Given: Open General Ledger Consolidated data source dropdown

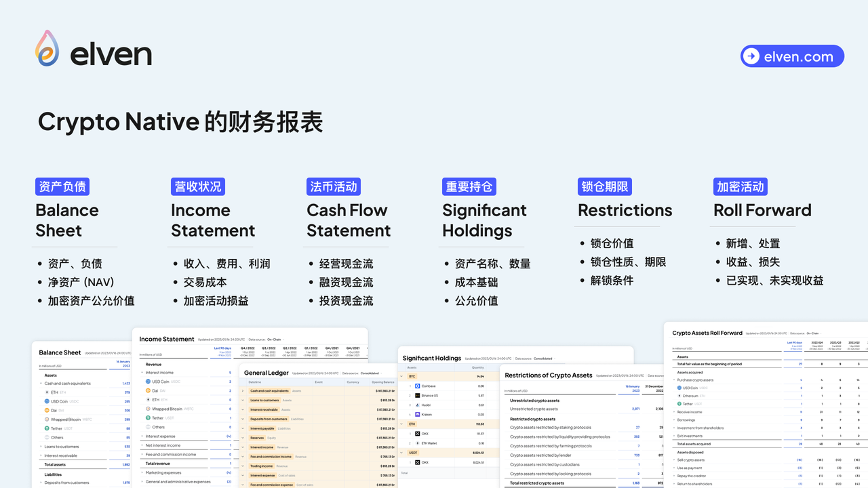Looking at the screenshot, I should [x=371, y=373].
